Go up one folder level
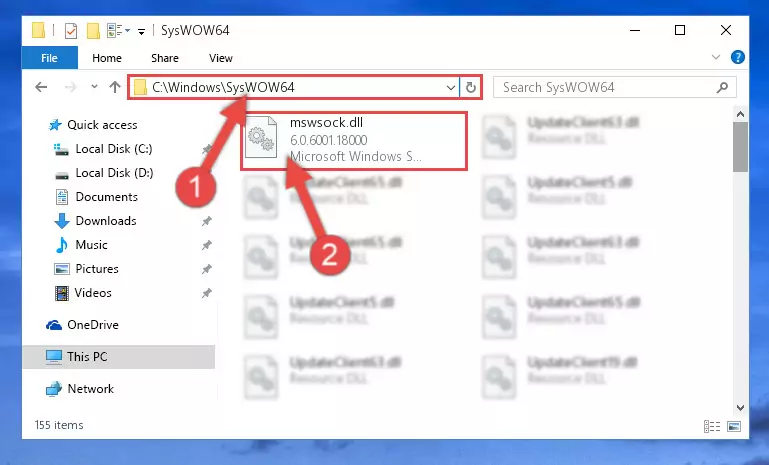The image size is (769, 465). click(x=115, y=87)
